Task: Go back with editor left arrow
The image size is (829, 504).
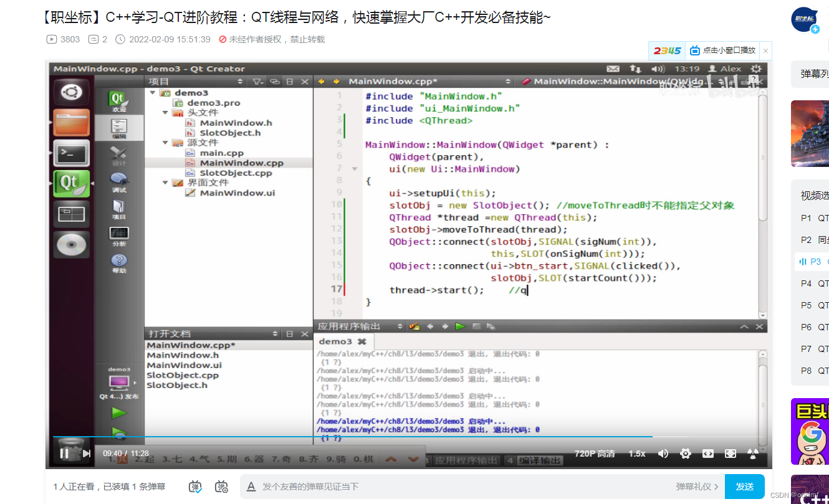Action: [322, 82]
